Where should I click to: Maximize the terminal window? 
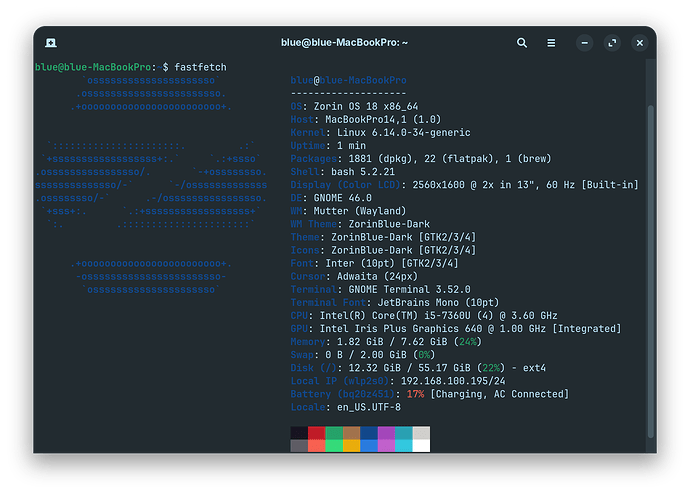[612, 44]
